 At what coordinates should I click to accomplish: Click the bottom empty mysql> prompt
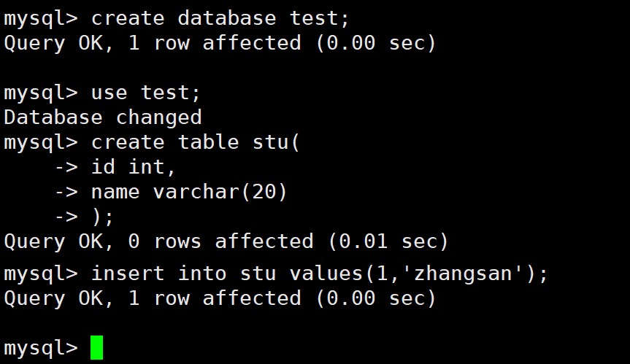point(41,349)
